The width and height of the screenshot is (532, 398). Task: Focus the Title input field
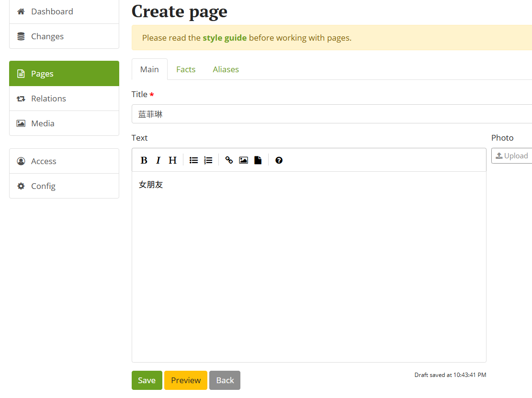[x=332, y=114]
